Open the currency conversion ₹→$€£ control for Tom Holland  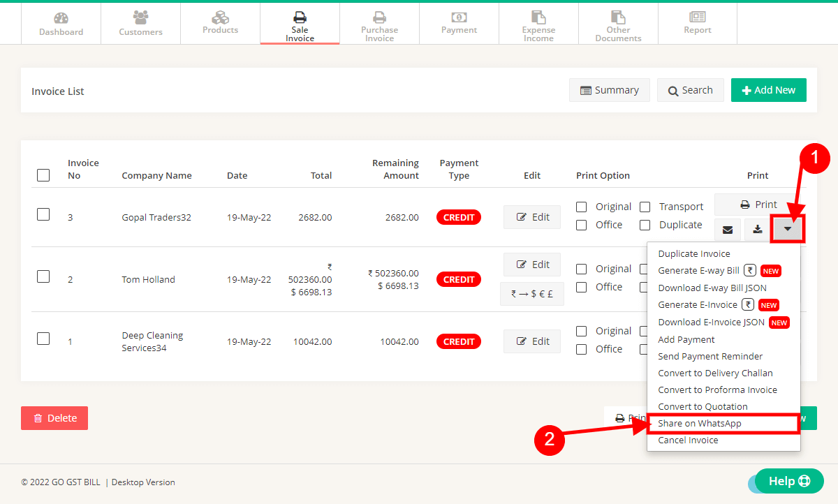[x=531, y=293]
